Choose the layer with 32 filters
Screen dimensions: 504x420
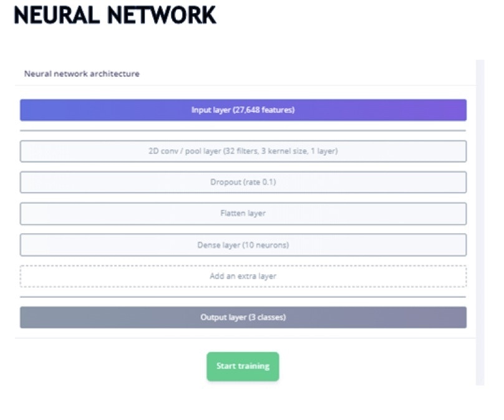pyautogui.click(x=243, y=151)
